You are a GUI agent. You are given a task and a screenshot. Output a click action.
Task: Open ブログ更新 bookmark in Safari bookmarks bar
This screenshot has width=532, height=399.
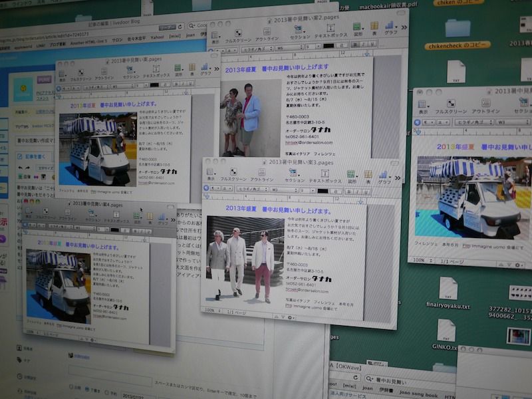[x=58, y=45]
